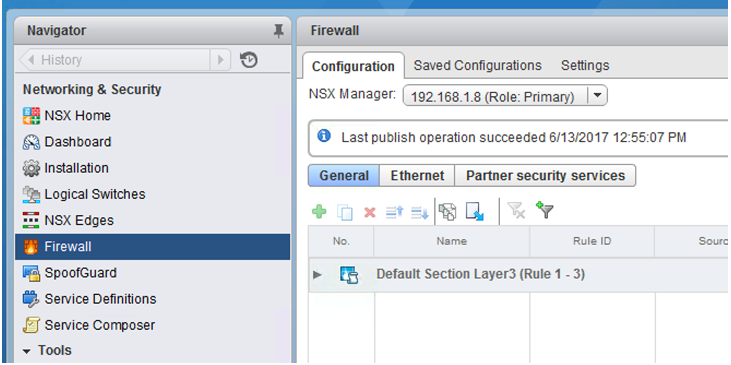Click the red X delete rule icon
Viewport: 731px width, 365px height.
point(370,213)
